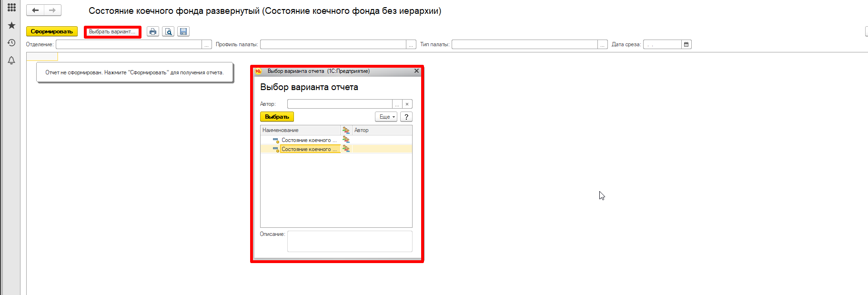Click the print report icon
The height and width of the screenshot is (295, 868).
point(152,31)
